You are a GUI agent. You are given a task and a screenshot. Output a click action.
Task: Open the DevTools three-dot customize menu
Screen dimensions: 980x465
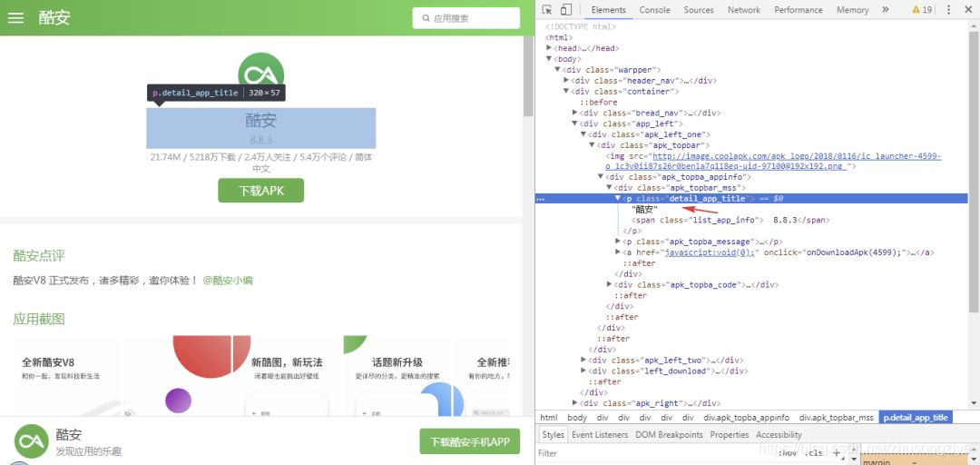pos(949,9)
